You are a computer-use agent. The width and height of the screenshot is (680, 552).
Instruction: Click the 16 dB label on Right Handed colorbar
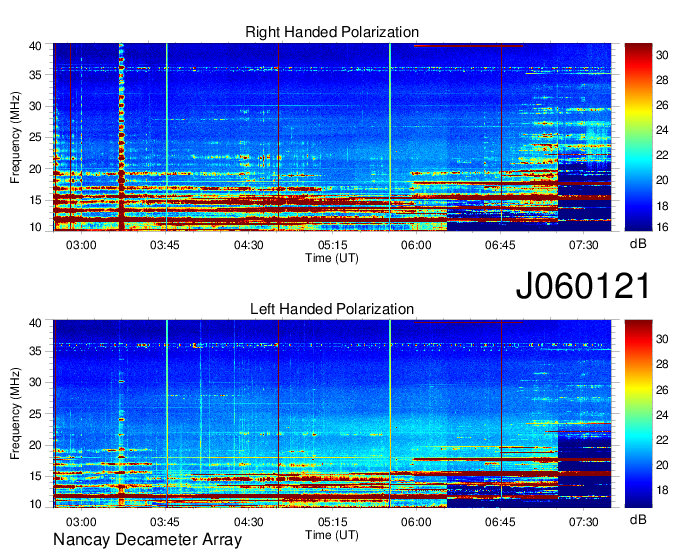662,227
